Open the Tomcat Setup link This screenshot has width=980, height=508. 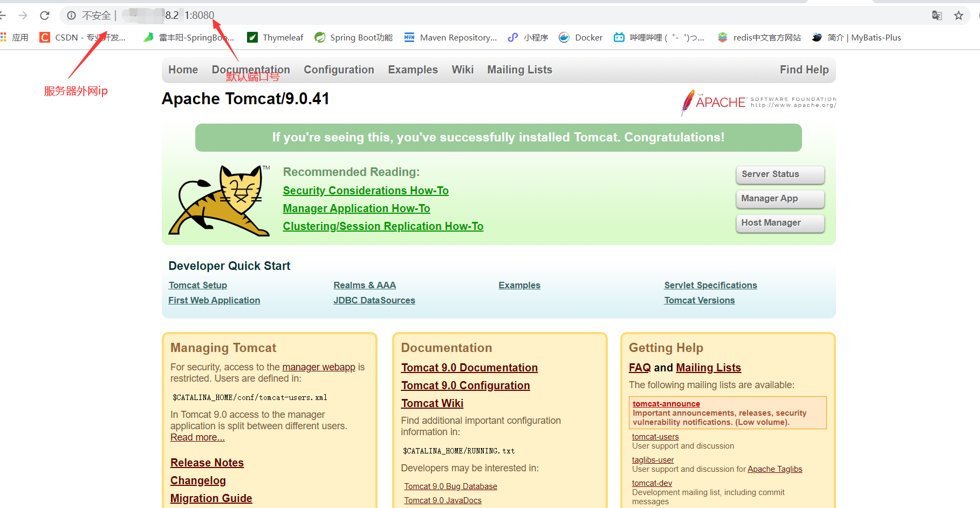198,285
